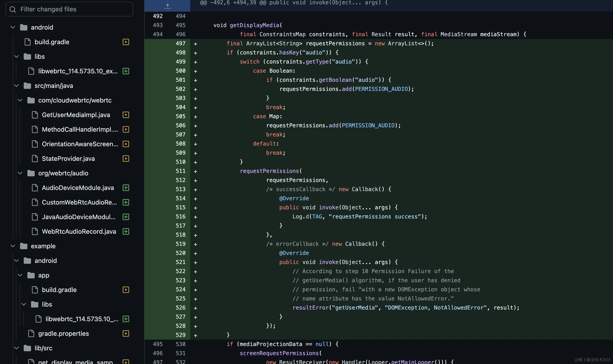Collapse the com/cloudwebrtc/webrtc folder
The image size is (613, 364).
(x=20, y=100)
